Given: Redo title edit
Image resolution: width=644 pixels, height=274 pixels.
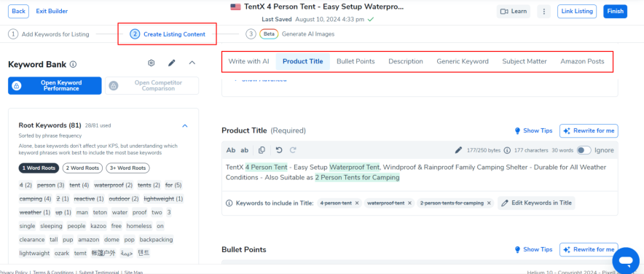Looking at the screenshot, I should [293, 150].
